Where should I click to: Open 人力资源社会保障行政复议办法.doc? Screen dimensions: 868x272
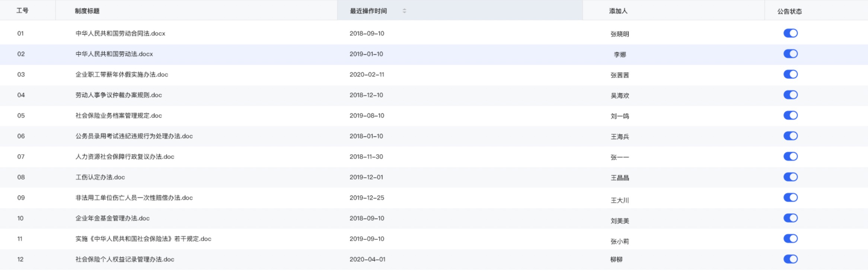[x=125, y=157]
